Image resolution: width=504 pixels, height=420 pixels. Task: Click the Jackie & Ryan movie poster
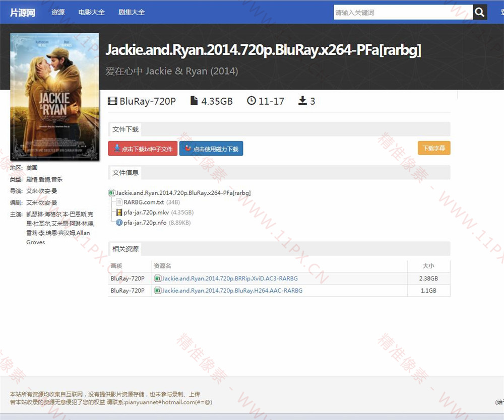[54, 97]
